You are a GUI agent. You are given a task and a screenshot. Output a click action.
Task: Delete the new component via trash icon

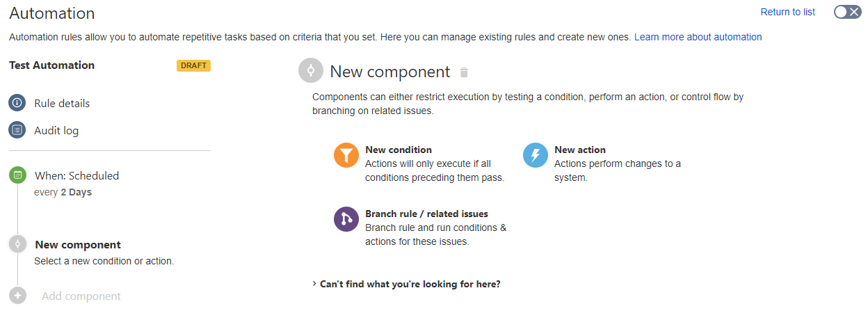[x=465, y=72]
